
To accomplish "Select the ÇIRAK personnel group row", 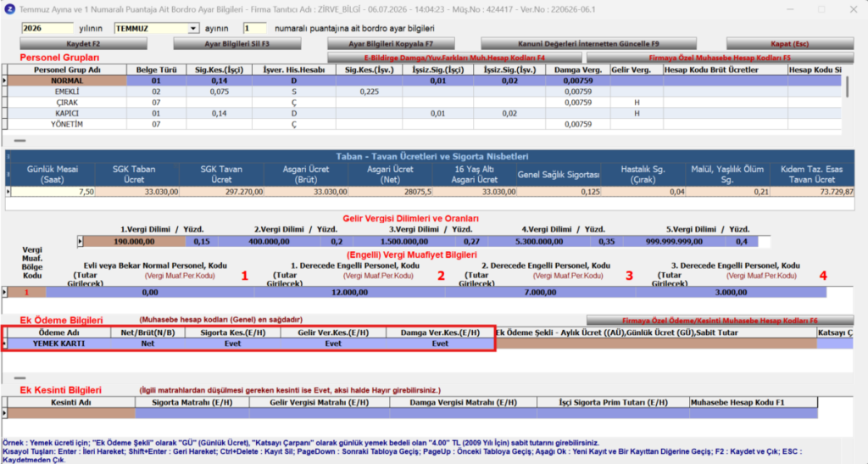I will pyautogui.click(x=425, y=103).
